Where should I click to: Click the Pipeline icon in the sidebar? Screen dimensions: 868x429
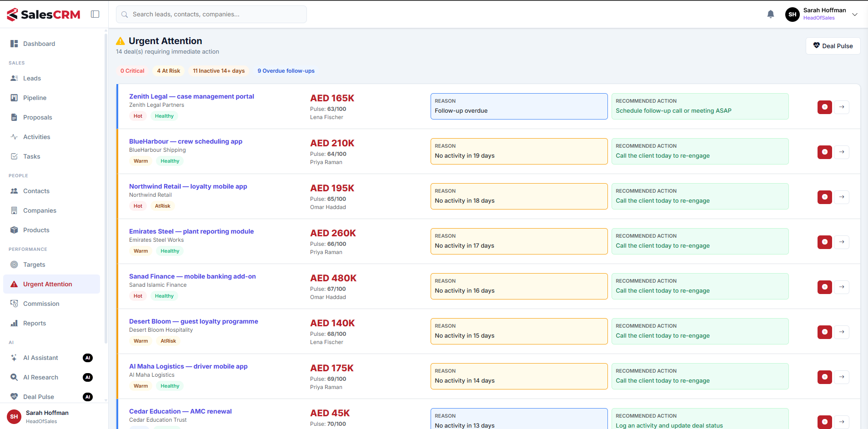point(14,98)
